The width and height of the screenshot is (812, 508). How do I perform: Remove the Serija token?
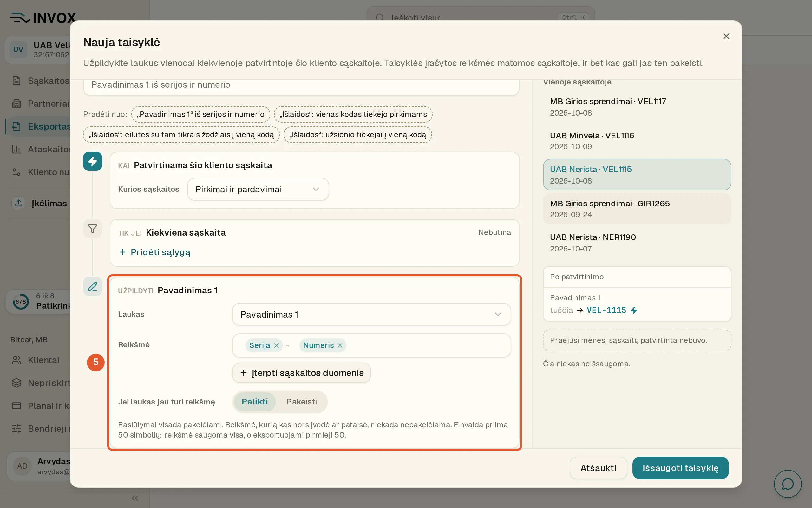pyautogui.click(x=277, y=345)
